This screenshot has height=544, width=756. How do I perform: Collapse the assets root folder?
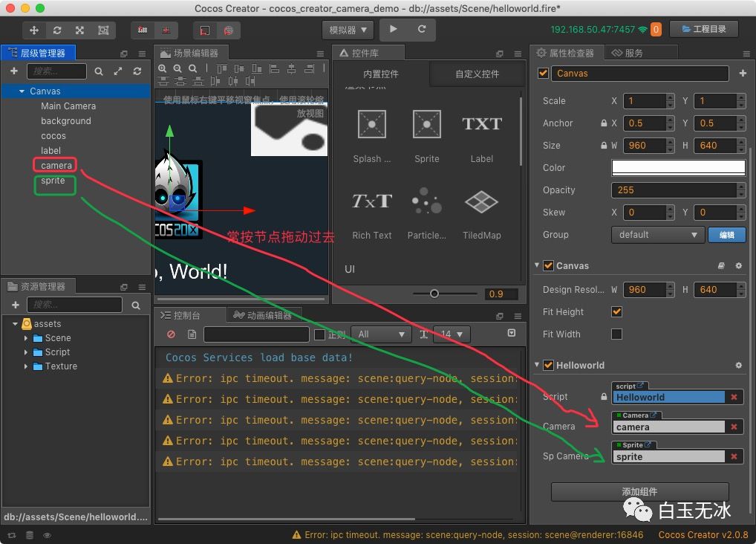coord(15,324)
